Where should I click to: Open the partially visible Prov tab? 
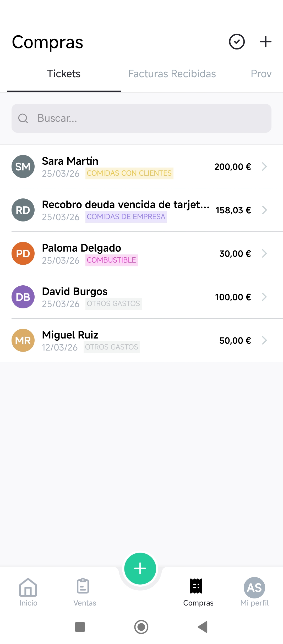coord(261,74)
